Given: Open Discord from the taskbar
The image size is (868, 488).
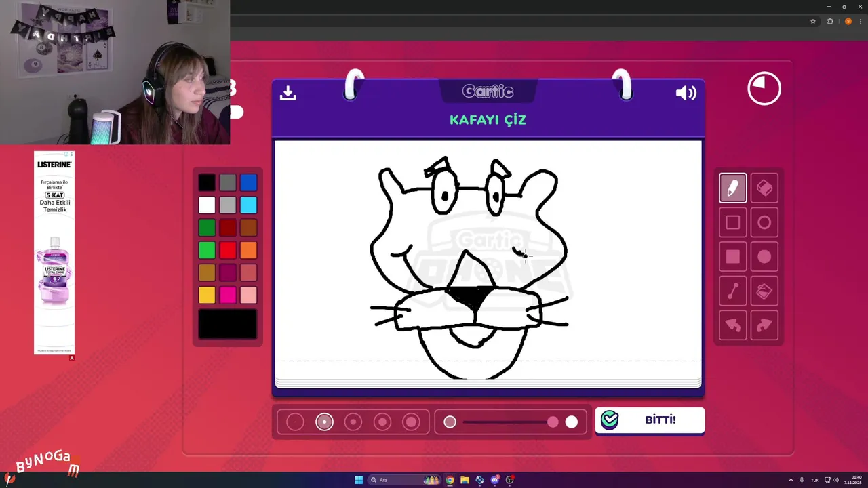Looking at the screenshot, I should (494, 480).
